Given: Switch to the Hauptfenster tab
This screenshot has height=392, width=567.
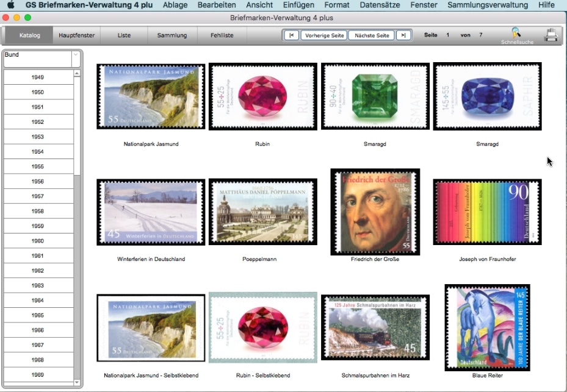Looking at the screenshot, I should coord(76,35).
